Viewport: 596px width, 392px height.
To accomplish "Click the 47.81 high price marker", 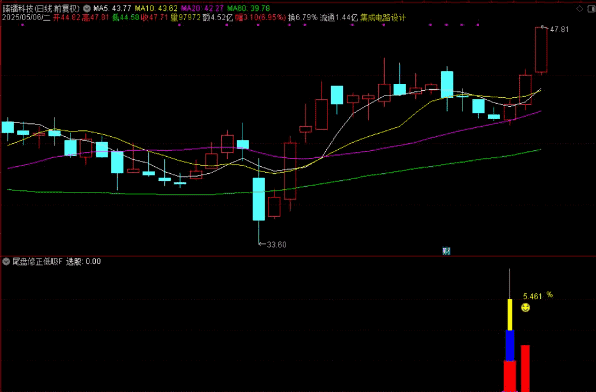I will [559, 29].
